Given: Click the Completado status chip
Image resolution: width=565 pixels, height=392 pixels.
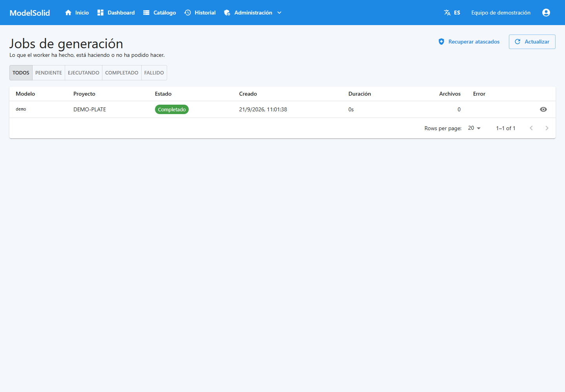Looking at the screenshot, I should pyautogui.click(x=172, y=109).
